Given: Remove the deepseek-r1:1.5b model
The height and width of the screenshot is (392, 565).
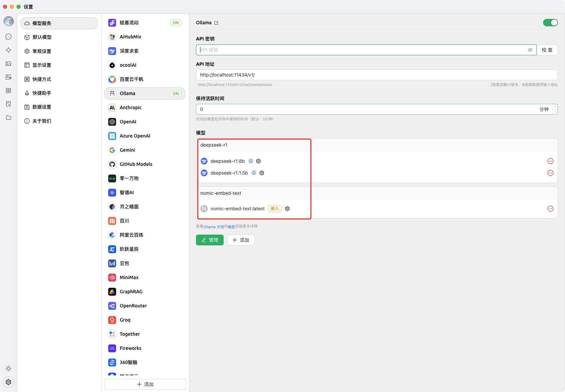Looking at the screenshot, I should click(550, 173).
